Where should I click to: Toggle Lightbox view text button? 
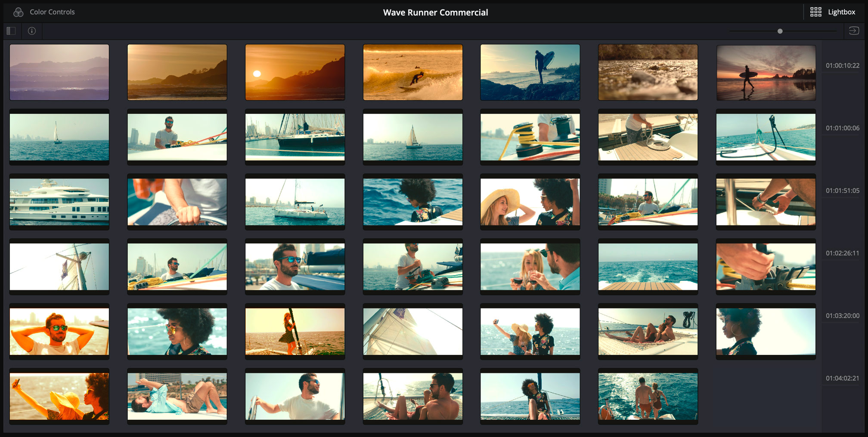coord(841,12)
